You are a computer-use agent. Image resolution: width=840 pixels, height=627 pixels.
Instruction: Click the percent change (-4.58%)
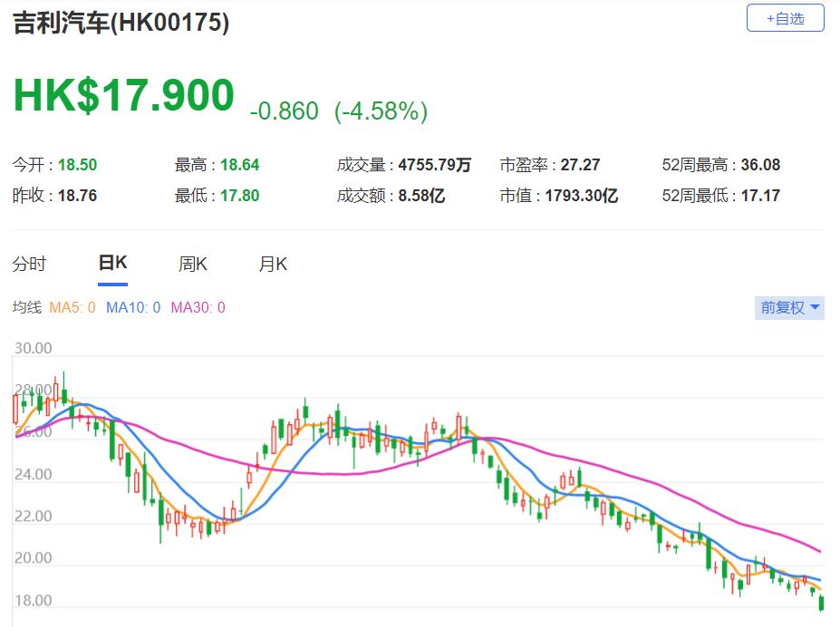pos(381,111)
